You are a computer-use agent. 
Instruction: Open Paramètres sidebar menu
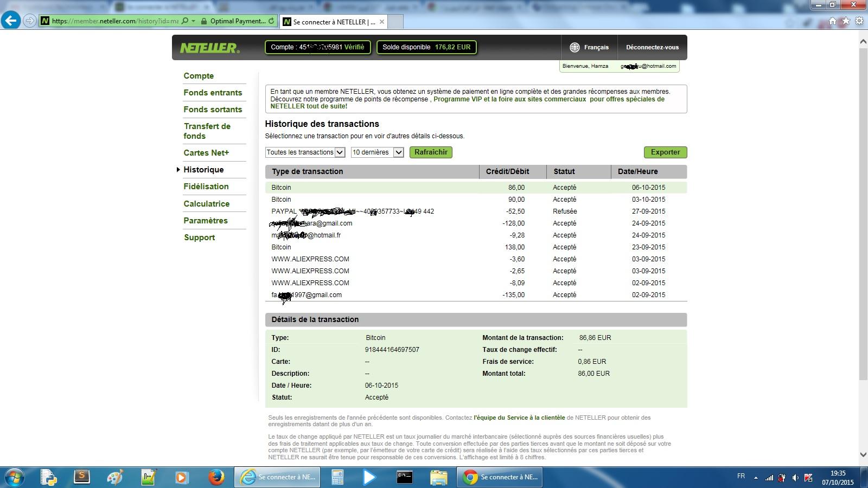206,221
